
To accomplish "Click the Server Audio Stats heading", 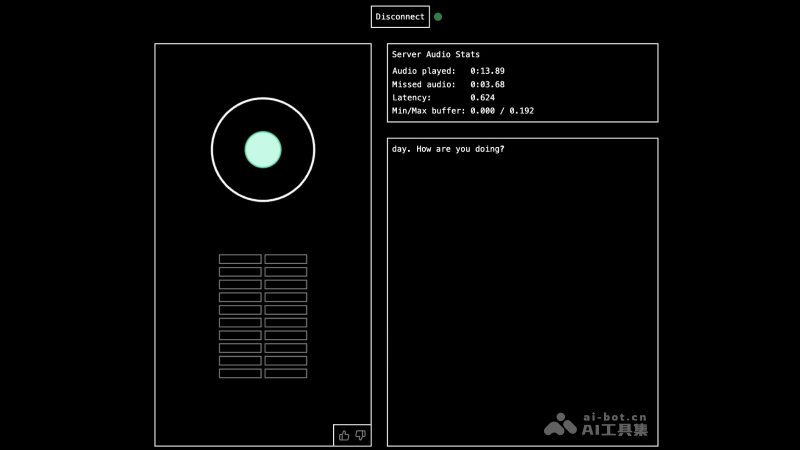I will pos(436,54).
